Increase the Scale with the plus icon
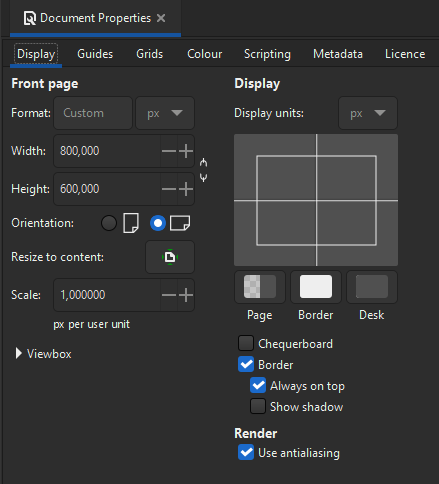Viewport: 439px width, 484px height. (x=186, y=295)
